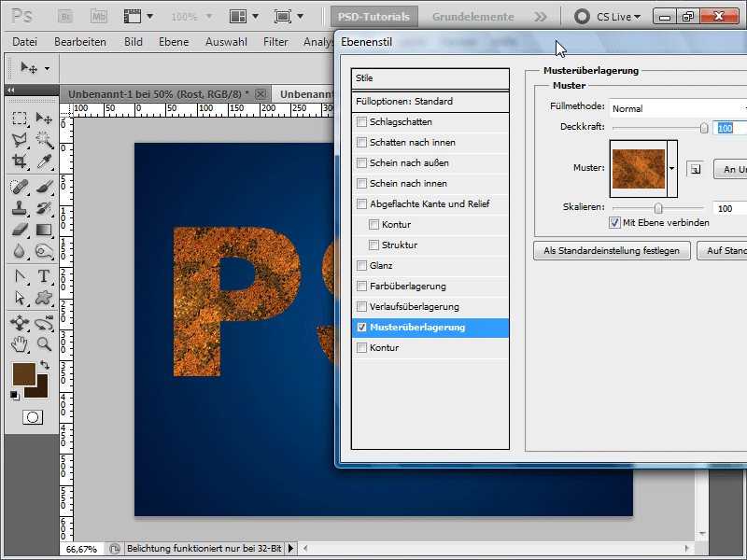This screenshot has width=747, height=560.
Task: Click Als Standardeinstellung festlegen button
Action: pyautogui.click(x=612, y=250)
